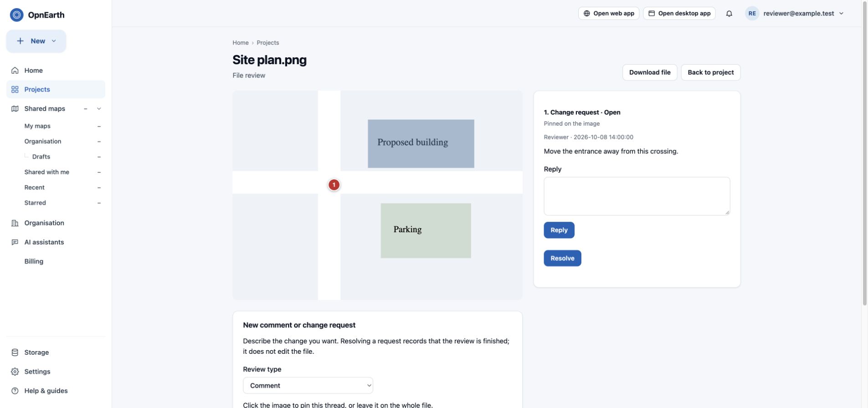Viewport: 868px width, 408px height.
Task: Click the Shared maps map icon
Action: click(15, 109)
